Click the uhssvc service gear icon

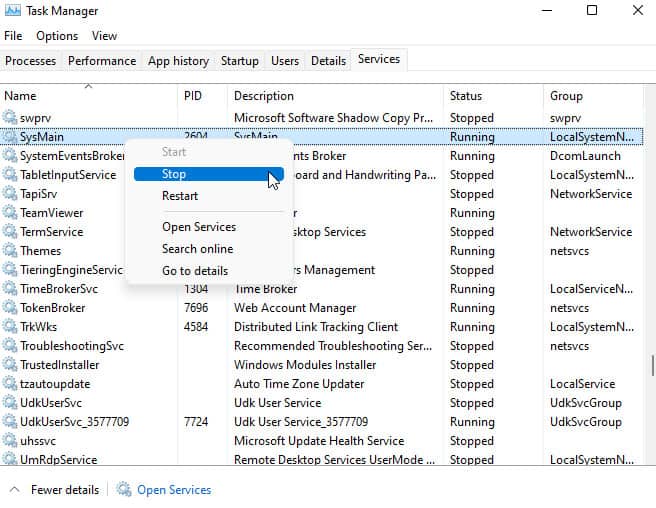pos(11,441)
